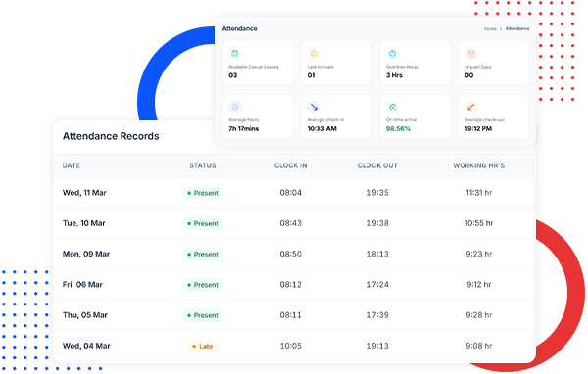Click clock-in time 08:04
The width and height of the screenshot is (588, 374).
[291, 193]
